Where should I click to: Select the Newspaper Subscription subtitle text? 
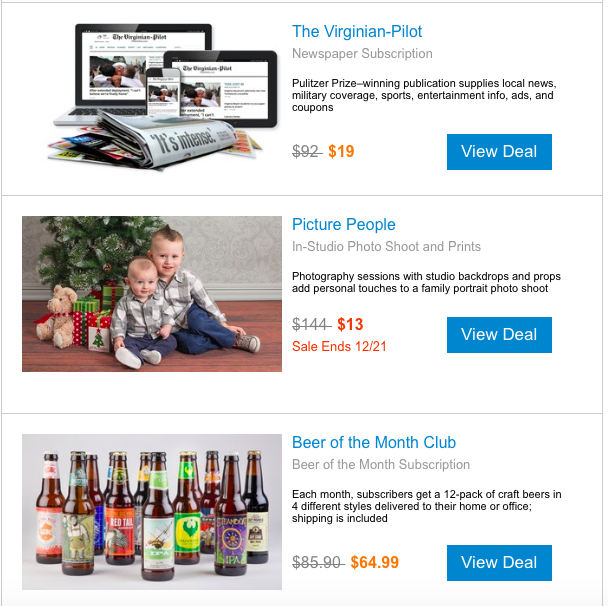click(362, 54)
